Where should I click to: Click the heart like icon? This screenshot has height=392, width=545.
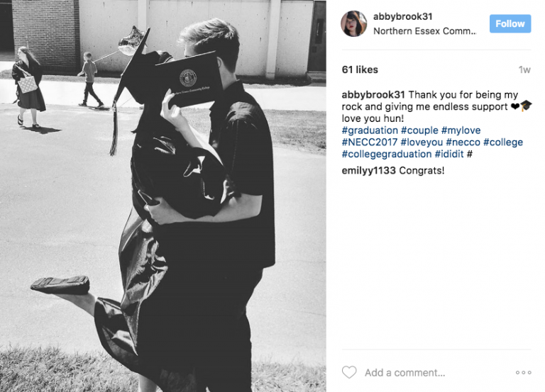click(349, 372)
